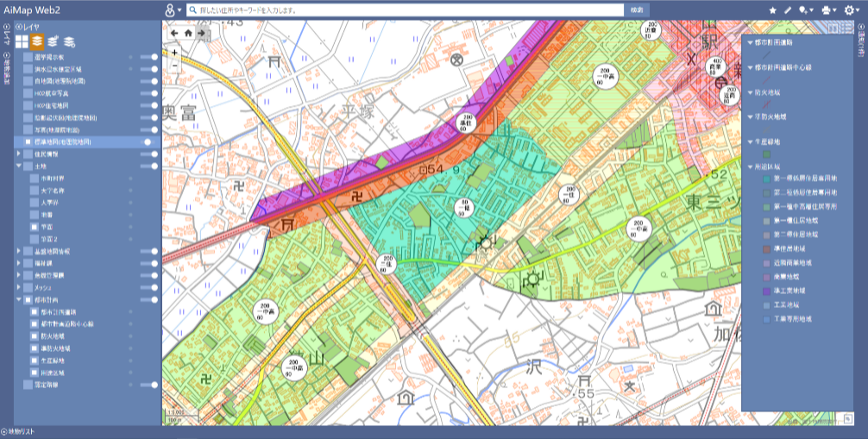Switch to the grid tile layer view
868x439 pixels.
click(22, 41)
